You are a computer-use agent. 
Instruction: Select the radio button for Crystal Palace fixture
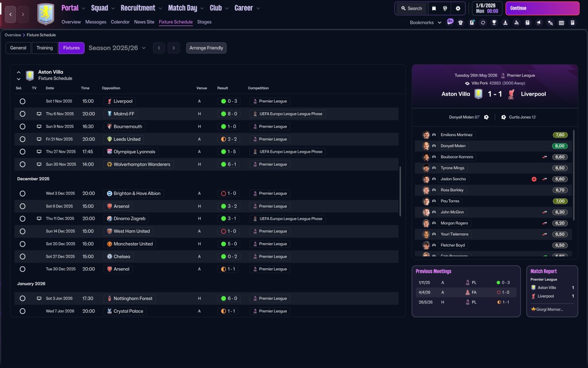pos(23,311)
